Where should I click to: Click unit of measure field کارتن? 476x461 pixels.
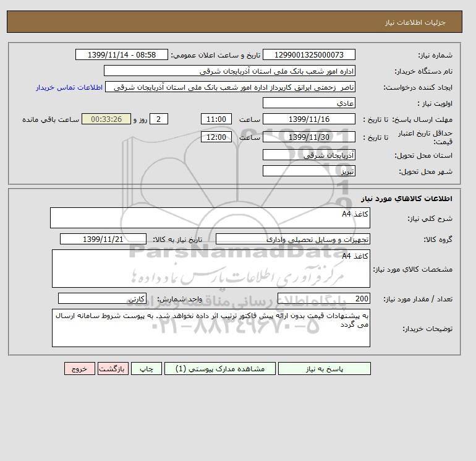point(102,298)
